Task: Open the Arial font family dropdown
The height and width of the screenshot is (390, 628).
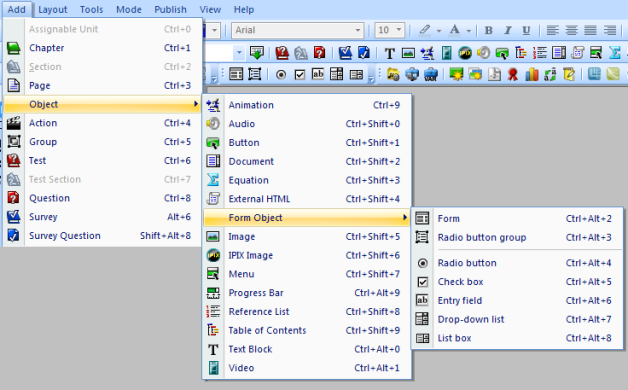Action: [298, 30]
